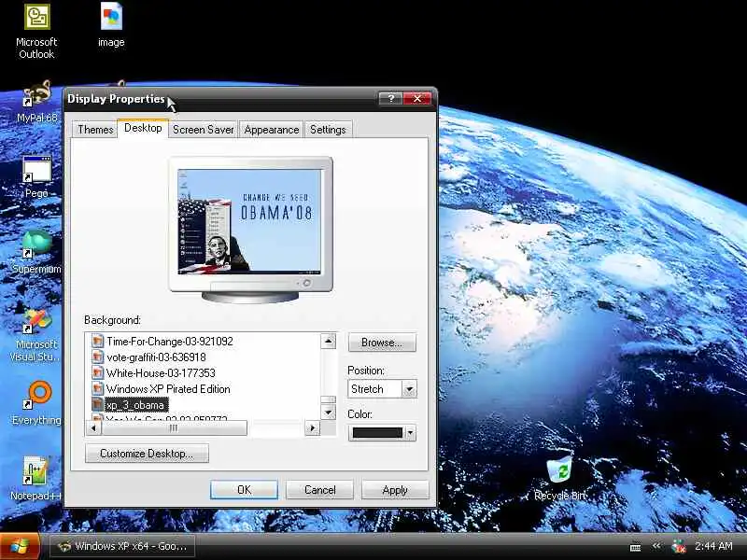Click the horizontal scrollbar thumb in background list

point(174,428)
